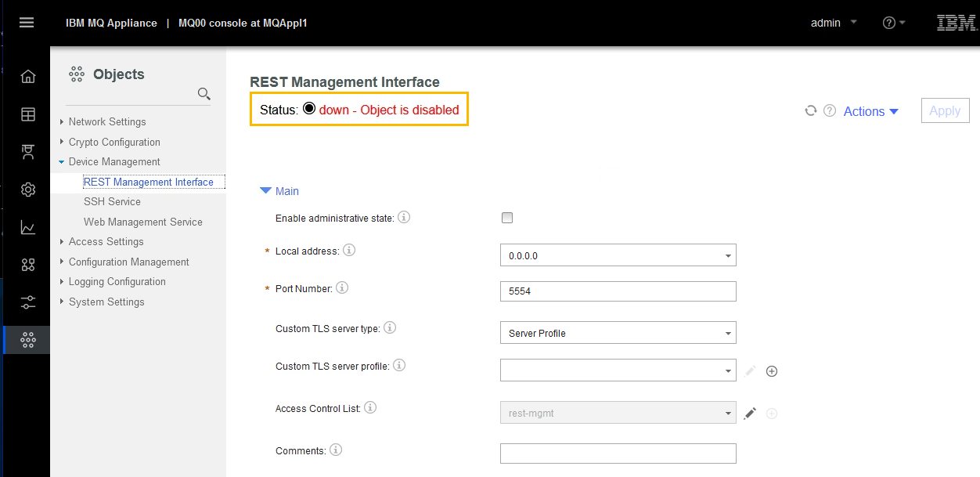Edit the Access Control List rest-mgmt
This screenshot has width=980, height=477.
click(751, 413)
